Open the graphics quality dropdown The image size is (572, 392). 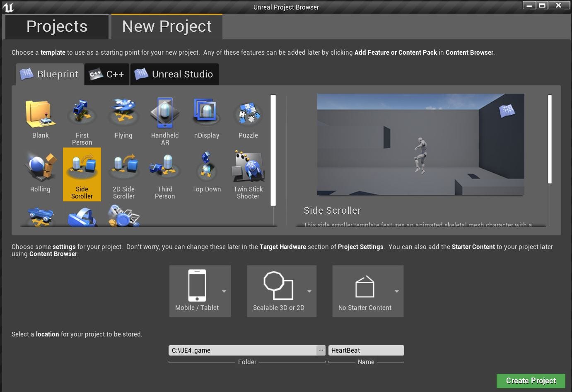(309, 291)
